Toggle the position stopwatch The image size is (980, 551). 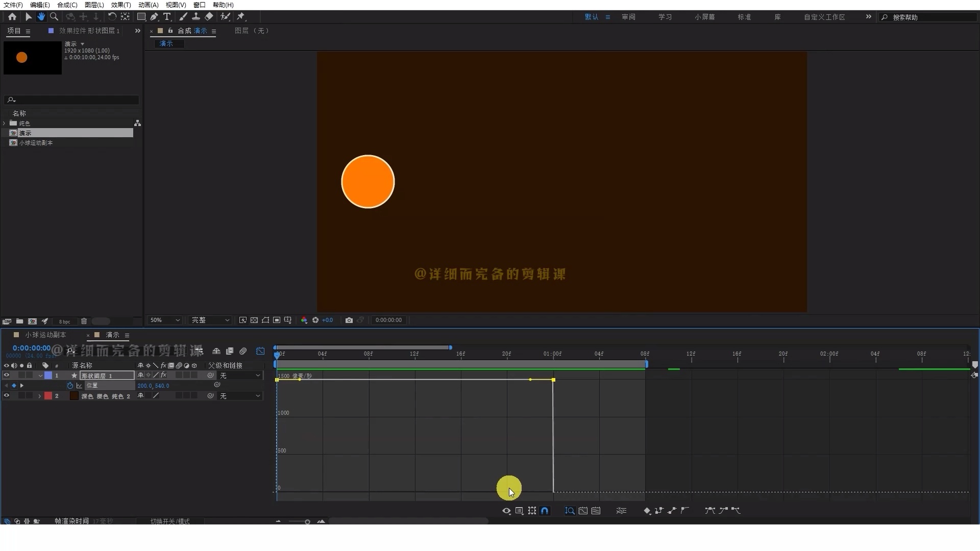70,386
